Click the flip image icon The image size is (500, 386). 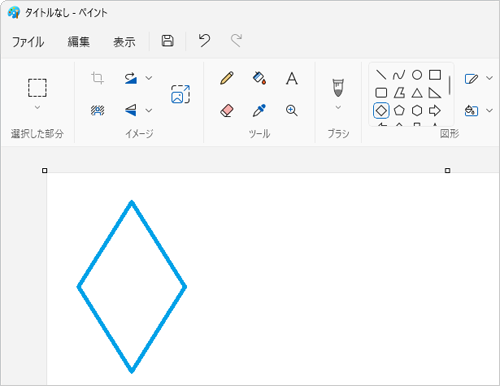131,110
